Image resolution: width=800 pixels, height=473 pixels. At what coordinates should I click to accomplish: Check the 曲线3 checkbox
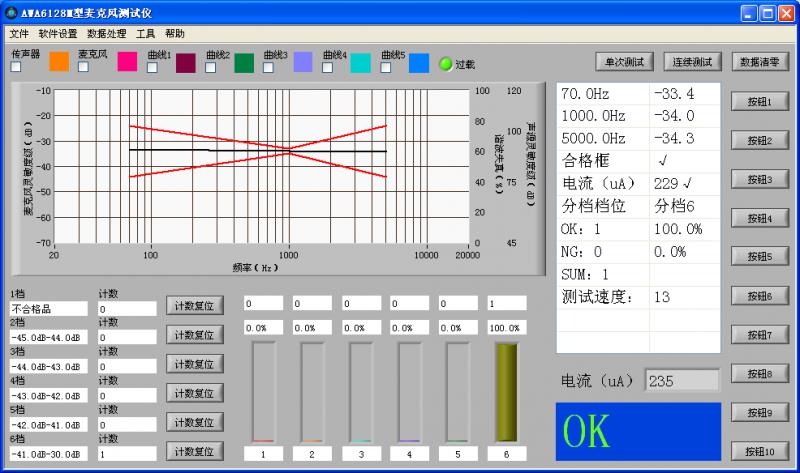(x=269, y=68)
